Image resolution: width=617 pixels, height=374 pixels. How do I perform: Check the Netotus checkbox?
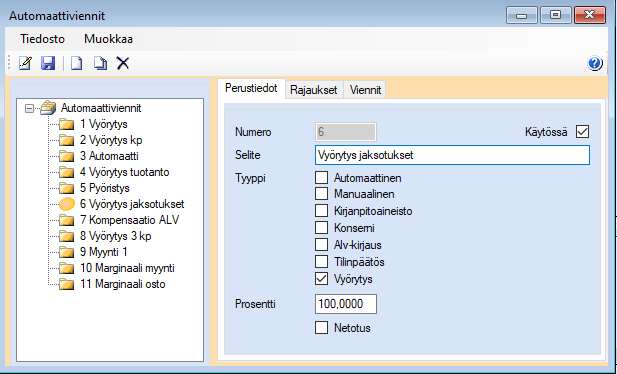pyautogui.click(x=321, y=328)
